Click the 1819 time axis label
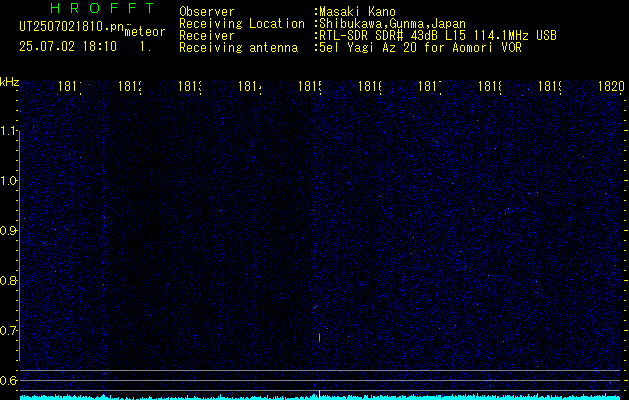This screenshot has width=629, height=400. pos(550,86)
